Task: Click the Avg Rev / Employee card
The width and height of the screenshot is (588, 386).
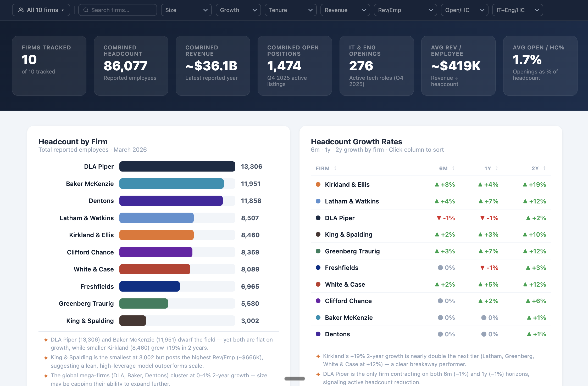Action: [x=458, y=66]
